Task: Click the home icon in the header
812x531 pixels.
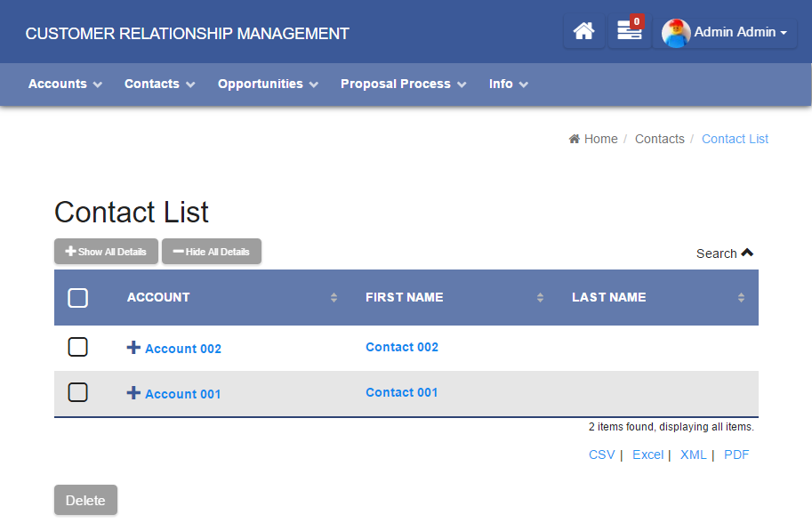Action: [x=583, y=32]
